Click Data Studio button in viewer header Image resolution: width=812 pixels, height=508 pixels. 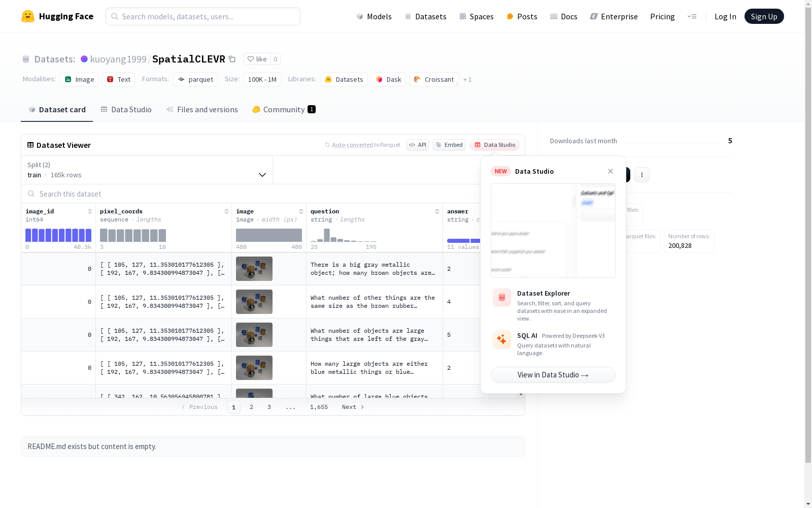(x=494, y=145)
